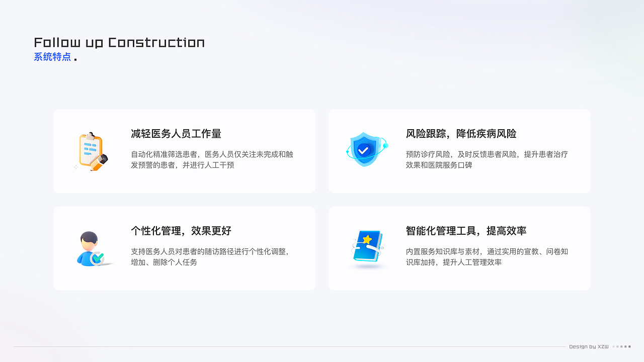Open the 减轻医务人员工作量 card
Viewport: 644px width, 362px height.
click(x=184, y=151)
